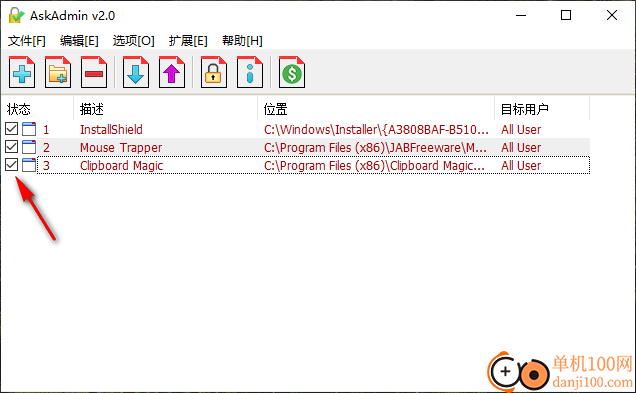Select the Clipboard Magic entry name

point(121,165)
